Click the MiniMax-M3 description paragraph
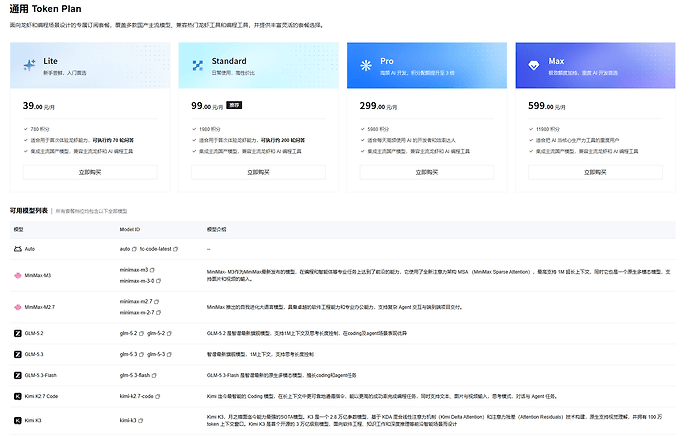This screenshot has width=690, height=436. pyautogui.click(x=439, y=275)
